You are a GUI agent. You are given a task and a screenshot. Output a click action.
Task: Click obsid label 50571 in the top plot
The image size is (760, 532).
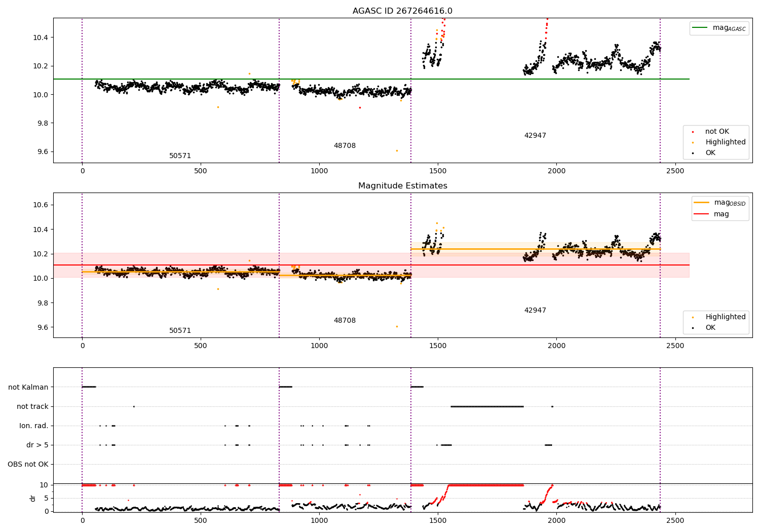click(x=180, y=156)
